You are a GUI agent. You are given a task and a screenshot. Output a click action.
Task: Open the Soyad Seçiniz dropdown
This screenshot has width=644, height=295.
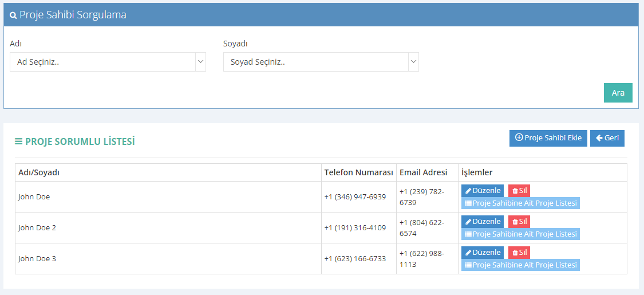tap(321, 62)
